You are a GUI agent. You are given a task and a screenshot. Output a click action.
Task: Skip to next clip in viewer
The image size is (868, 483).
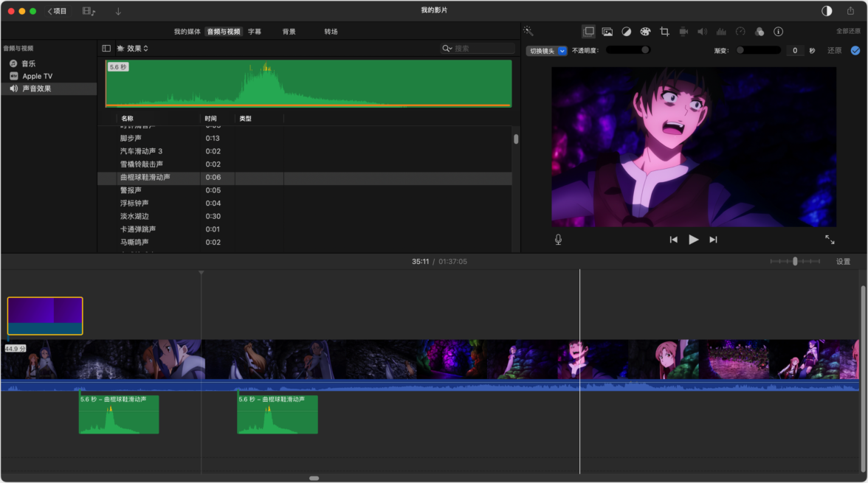(713, 240)
